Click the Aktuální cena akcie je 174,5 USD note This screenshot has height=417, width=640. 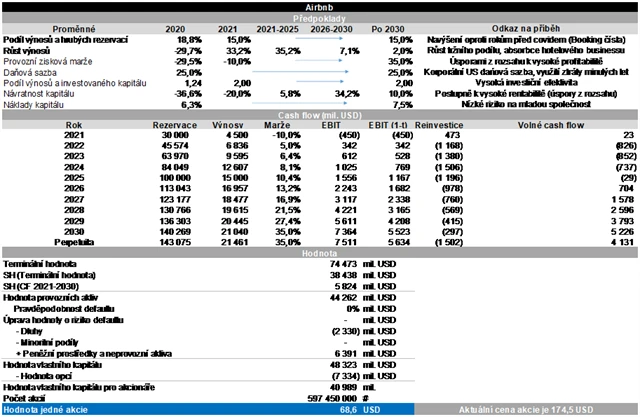(526, 410)
